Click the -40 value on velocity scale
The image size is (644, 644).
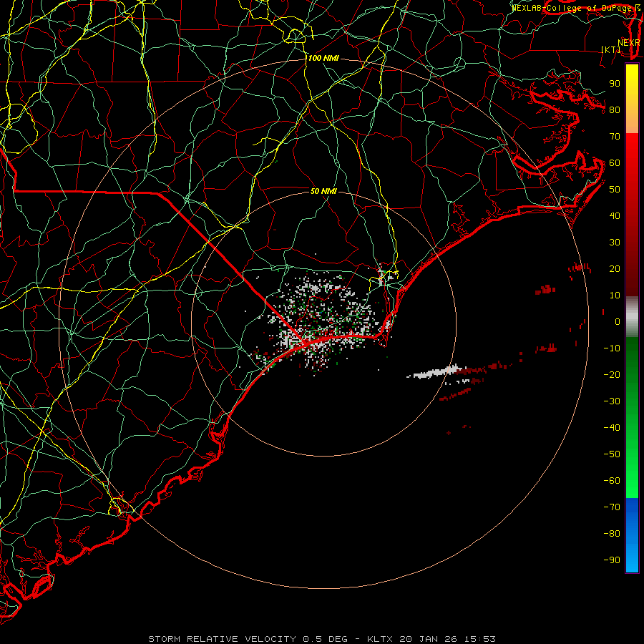pos(612,428)
